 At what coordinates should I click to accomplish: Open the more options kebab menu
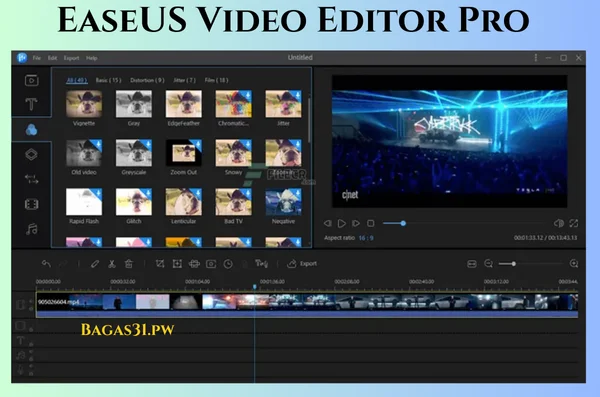(x=536, y=58)
